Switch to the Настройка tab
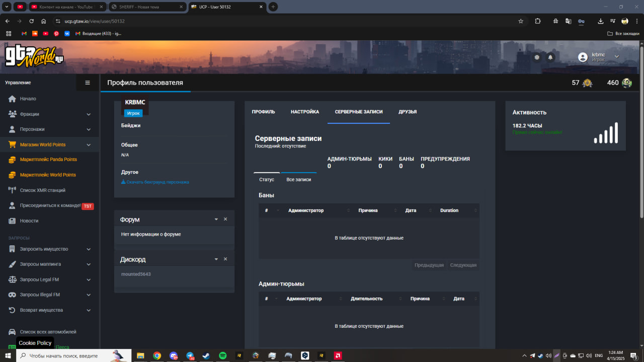Viewport: 644px width, 362px height. (305, 112)
